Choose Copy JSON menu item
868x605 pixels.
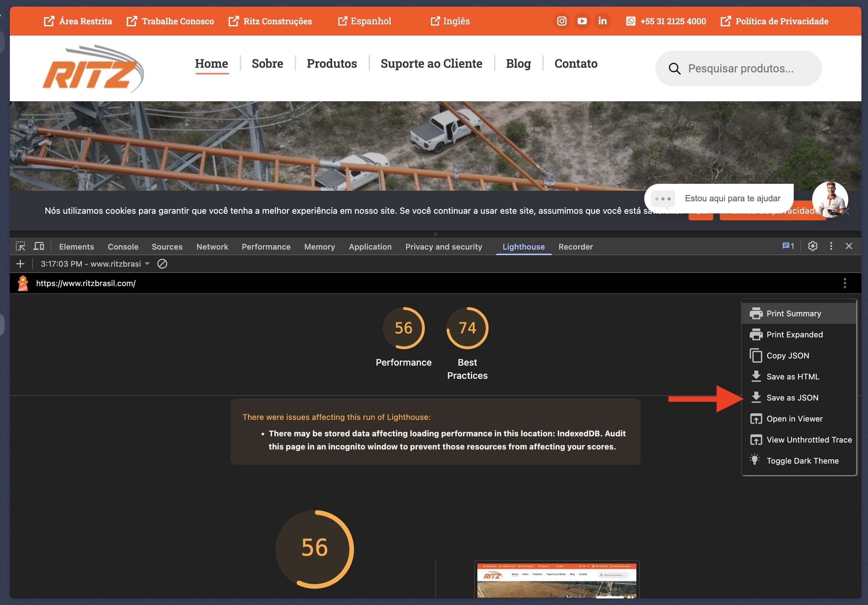click(799, 356)
